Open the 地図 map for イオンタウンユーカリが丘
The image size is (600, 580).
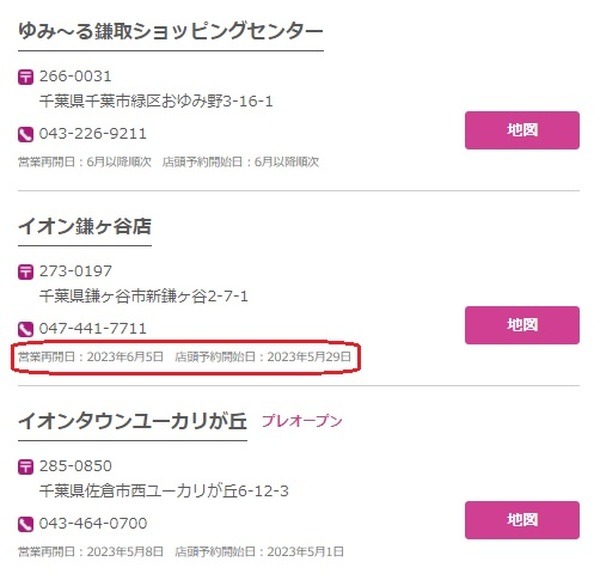point(522,520)
